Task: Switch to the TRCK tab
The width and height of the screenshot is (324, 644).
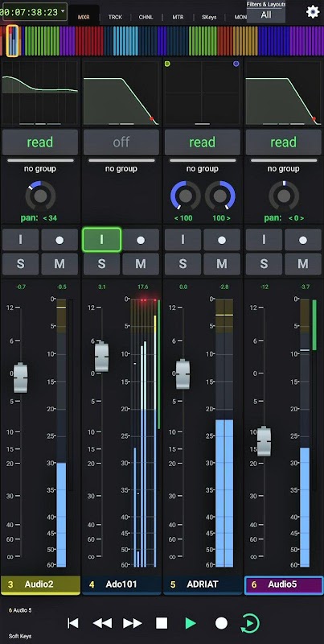Action: [x=115, y=17]
